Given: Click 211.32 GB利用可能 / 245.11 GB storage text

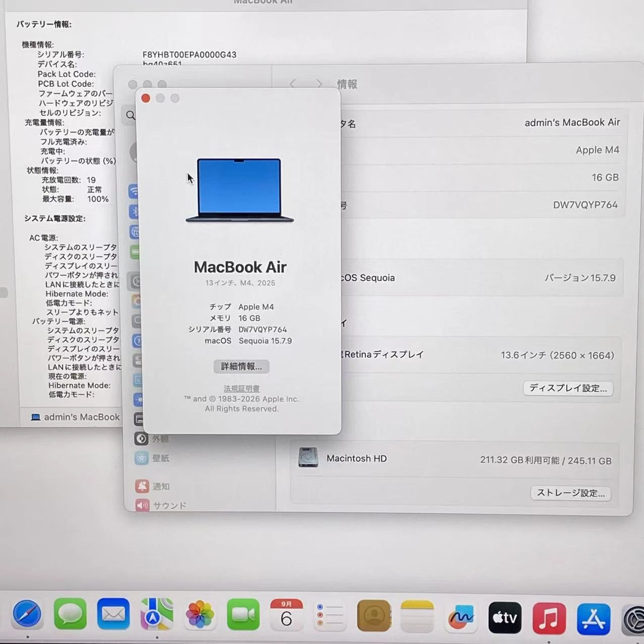Looking at the screenshot, I should [x=546, y=460].
